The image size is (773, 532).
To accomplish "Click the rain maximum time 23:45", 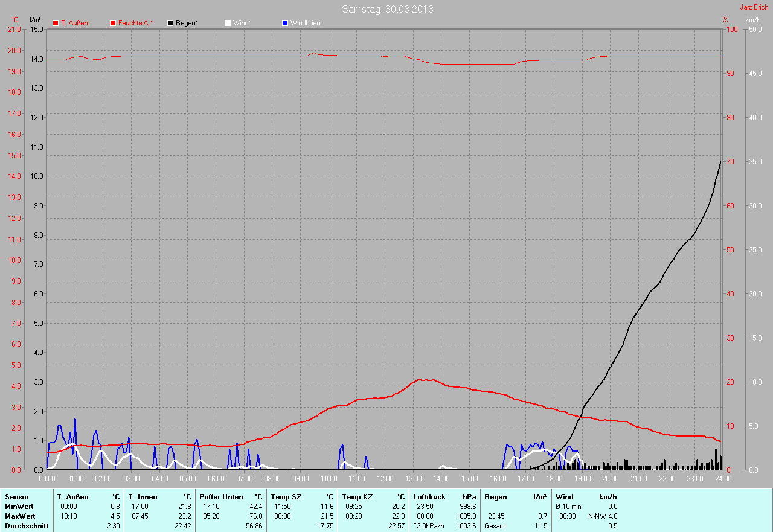I will pos(496,516).
